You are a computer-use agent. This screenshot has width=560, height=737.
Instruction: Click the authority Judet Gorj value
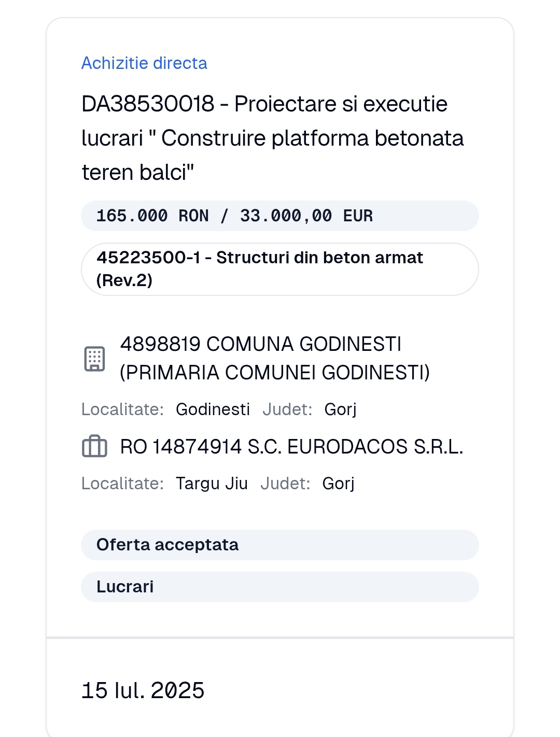(340, 409)
